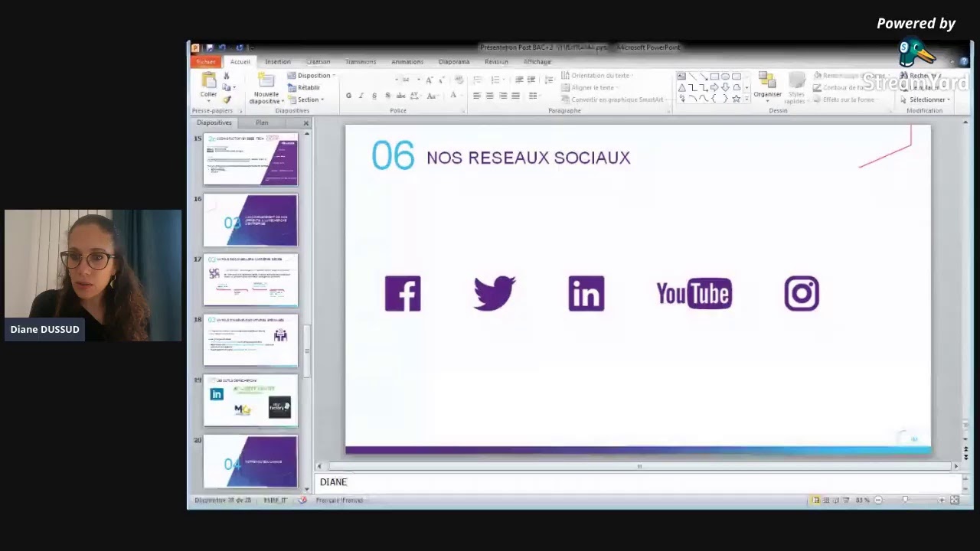Viewport: 980px width, 551px height.
Task: Click the format painter brush icon
Action: (x=227, y=99)
